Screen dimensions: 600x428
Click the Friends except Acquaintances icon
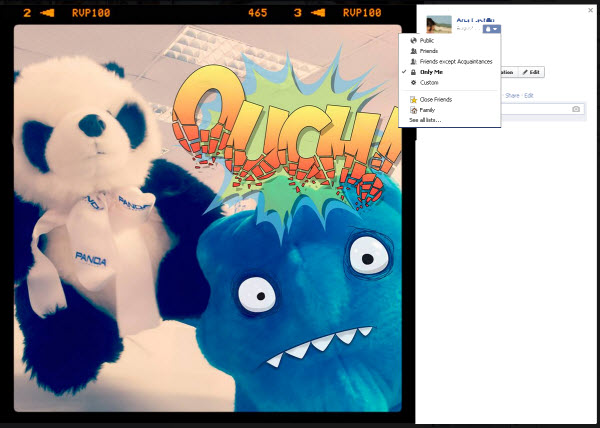(x=414, y=61)
